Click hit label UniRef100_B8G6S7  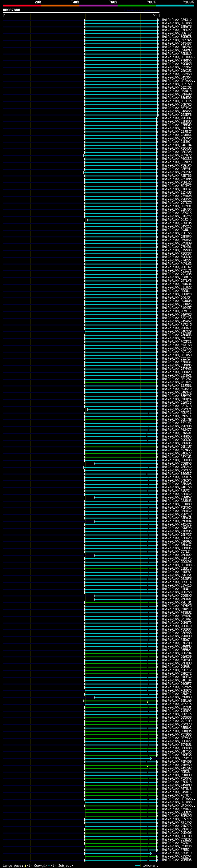177,474
